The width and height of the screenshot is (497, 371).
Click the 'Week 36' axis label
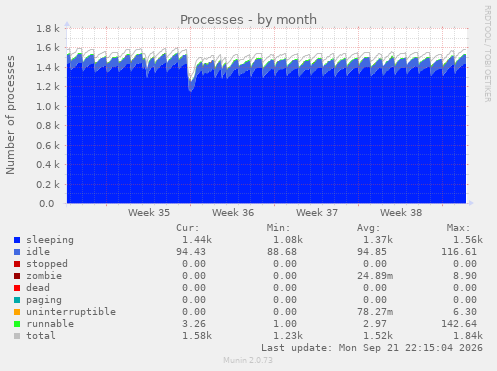click(233, 213)
